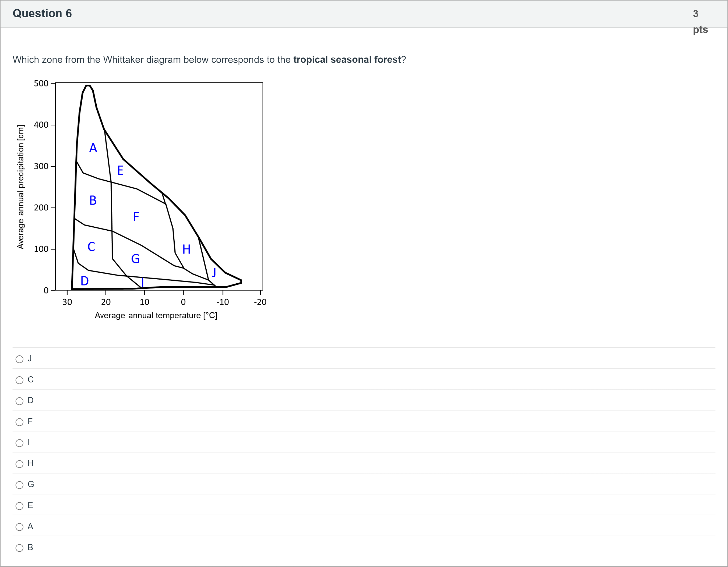This screenshot has height=567, width=728.
Task: Click zone label E in diagram
Action: pos(120,171)
